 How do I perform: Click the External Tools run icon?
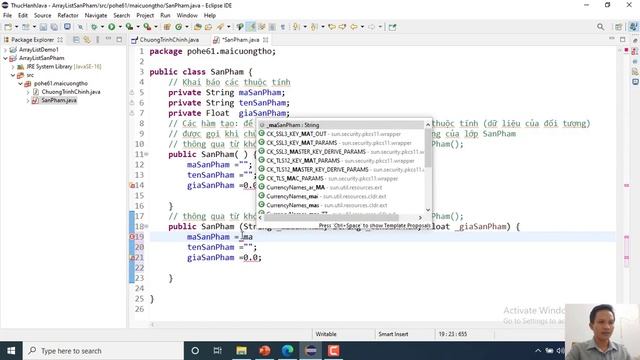tap(147, 27)
